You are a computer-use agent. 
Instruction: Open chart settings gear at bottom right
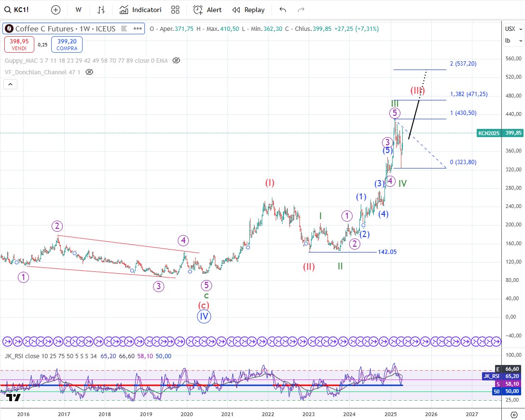513,414
